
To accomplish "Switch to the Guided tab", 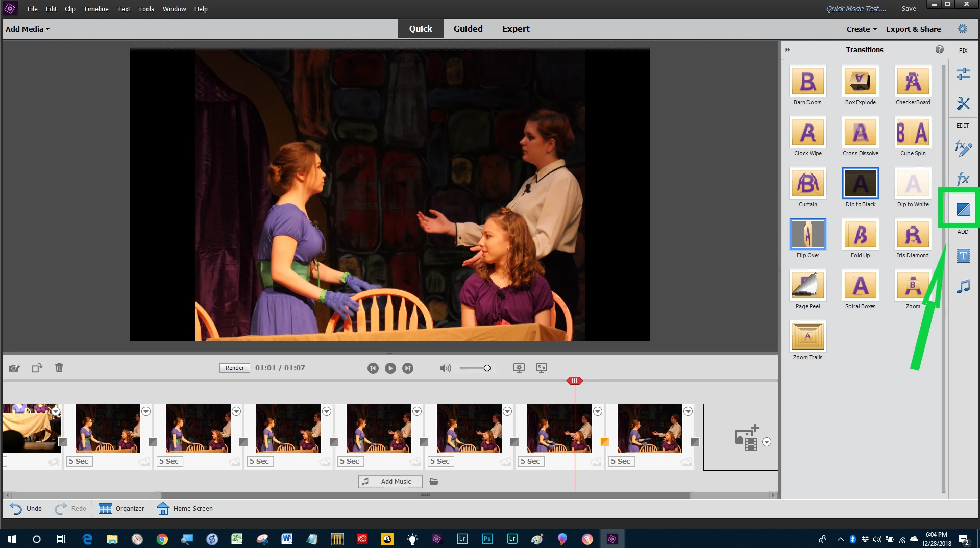I will [x=468, y=29].
